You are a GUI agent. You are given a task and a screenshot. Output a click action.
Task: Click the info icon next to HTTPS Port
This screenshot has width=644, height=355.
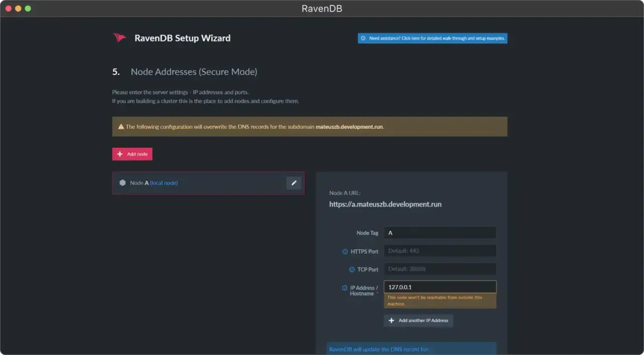pyautogui.click(x=345, y=251)
